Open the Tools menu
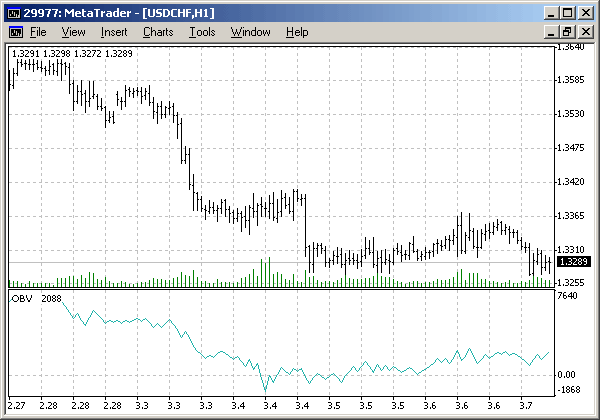Viewport: 600px width, 420px height. tap(202, 32)
